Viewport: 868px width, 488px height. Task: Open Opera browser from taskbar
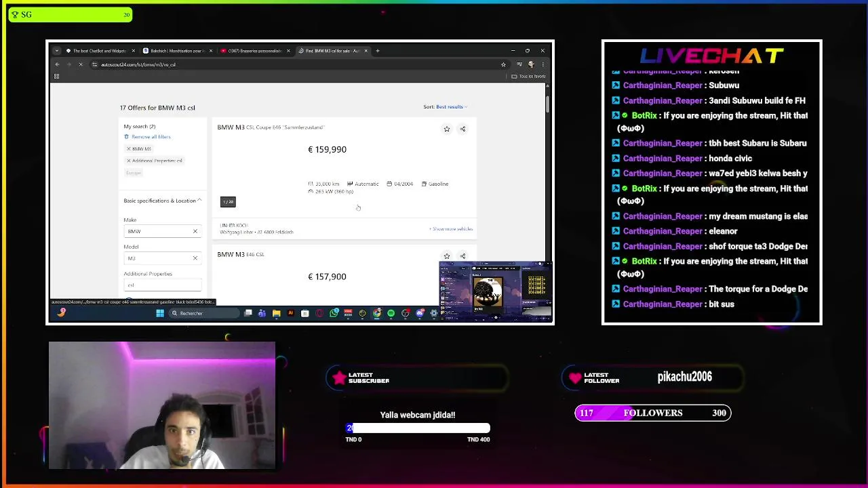319,313
